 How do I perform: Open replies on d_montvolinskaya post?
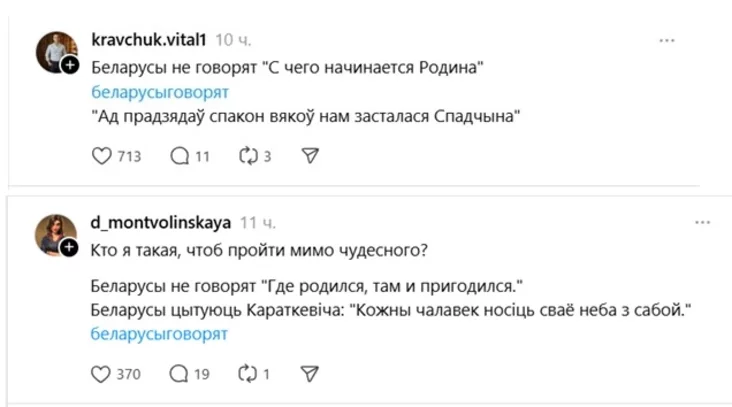[180, 374]
